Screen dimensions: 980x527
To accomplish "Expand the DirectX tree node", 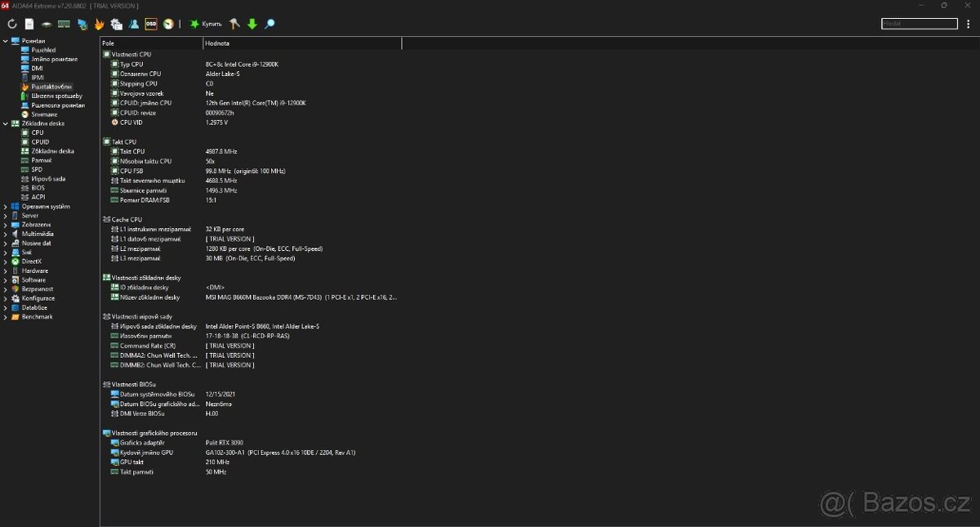I will 6,261.
